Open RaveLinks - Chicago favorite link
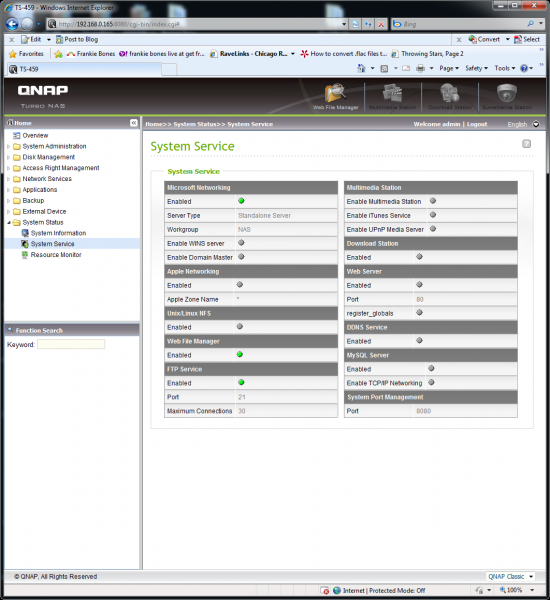Screen dimensions: 550x600 [249, 54]
